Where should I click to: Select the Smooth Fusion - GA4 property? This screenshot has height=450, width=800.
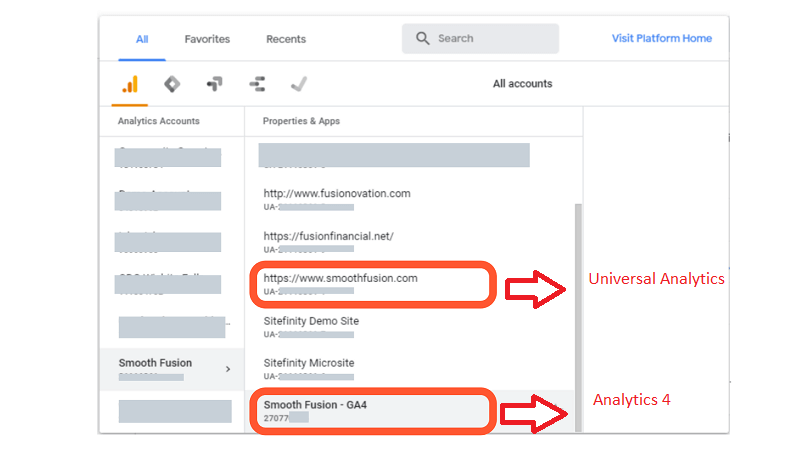410,412
